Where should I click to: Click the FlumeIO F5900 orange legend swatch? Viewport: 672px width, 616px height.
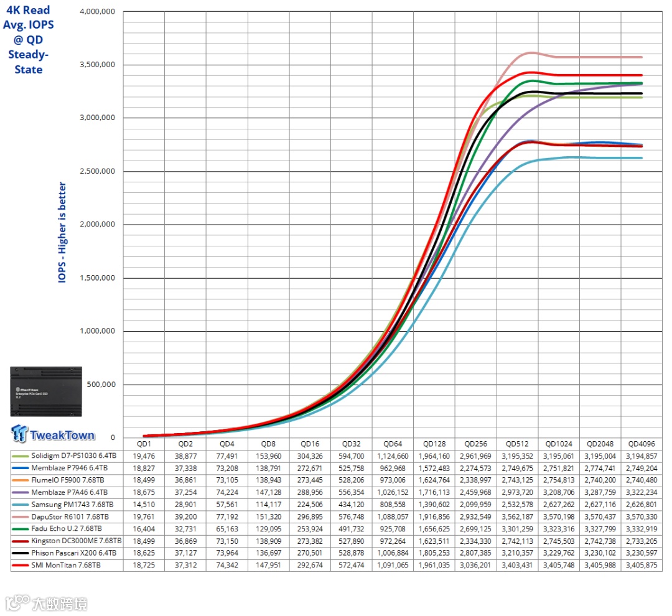20,480
